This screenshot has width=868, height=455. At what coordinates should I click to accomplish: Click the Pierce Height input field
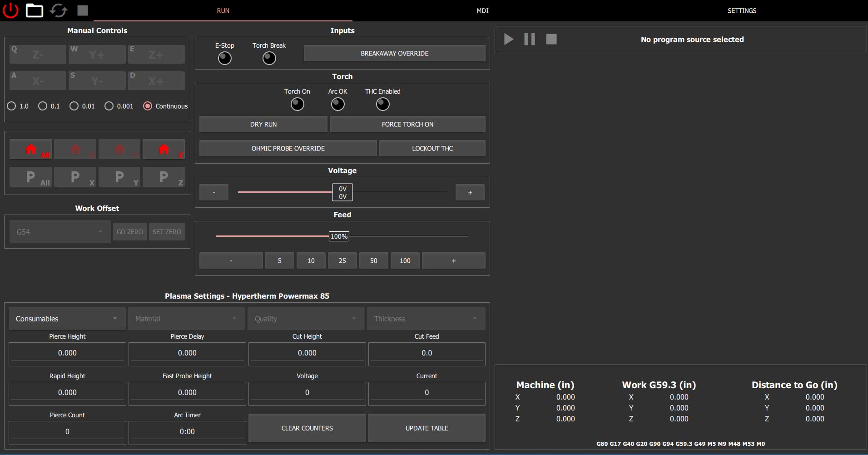67,354
